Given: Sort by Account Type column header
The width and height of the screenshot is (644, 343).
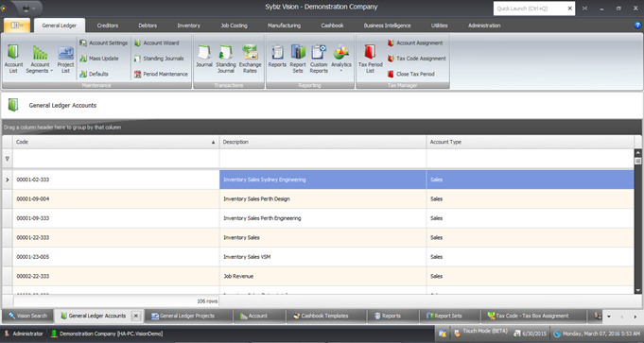Looking at the screenshot, I should (531, 142).
